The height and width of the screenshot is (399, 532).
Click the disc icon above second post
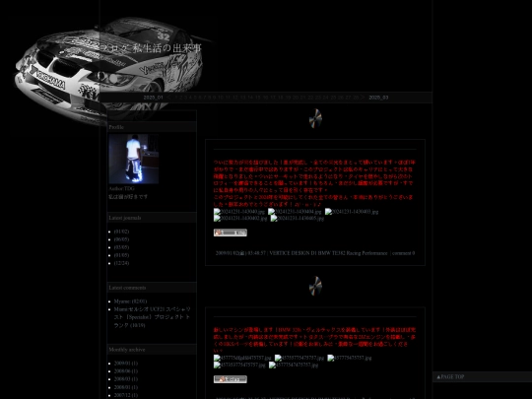315,286
